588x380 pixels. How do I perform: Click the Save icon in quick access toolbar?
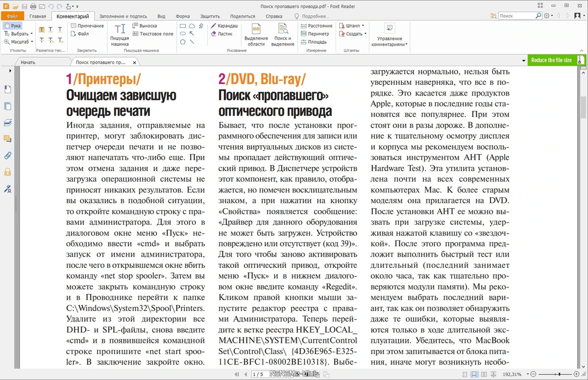click(x=24, y=6)
